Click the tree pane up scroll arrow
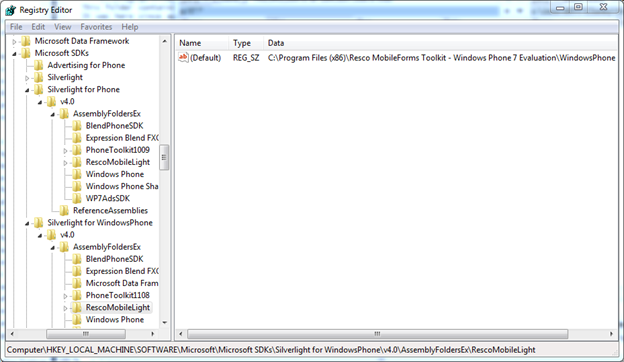 pos(164,41)
